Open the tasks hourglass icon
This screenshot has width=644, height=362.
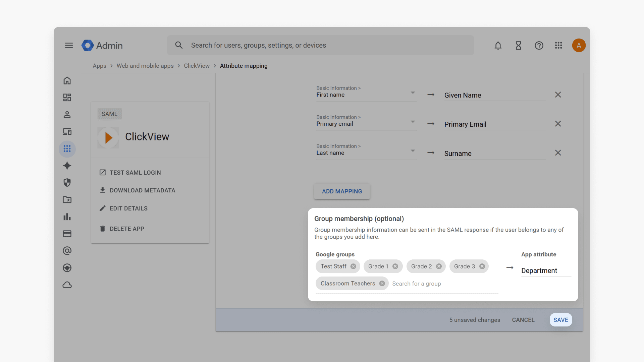519,45
